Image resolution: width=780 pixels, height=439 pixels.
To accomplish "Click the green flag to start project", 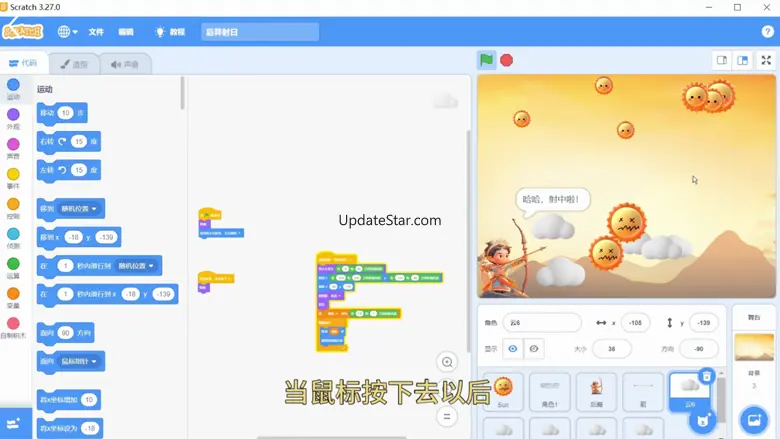I will (487, 61).
